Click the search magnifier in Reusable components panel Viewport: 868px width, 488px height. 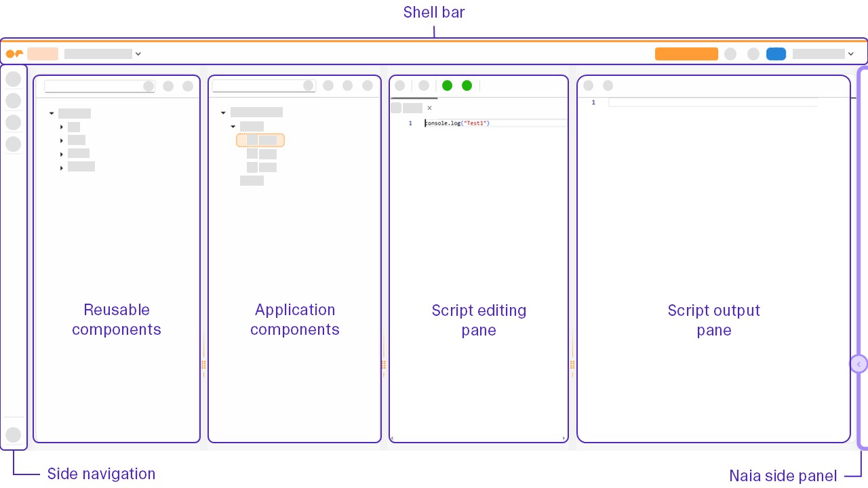149,86
